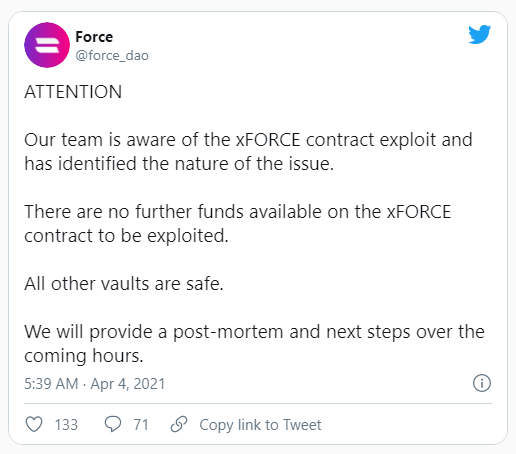Click the post-mortem paragraph text

tap(254, 344)
